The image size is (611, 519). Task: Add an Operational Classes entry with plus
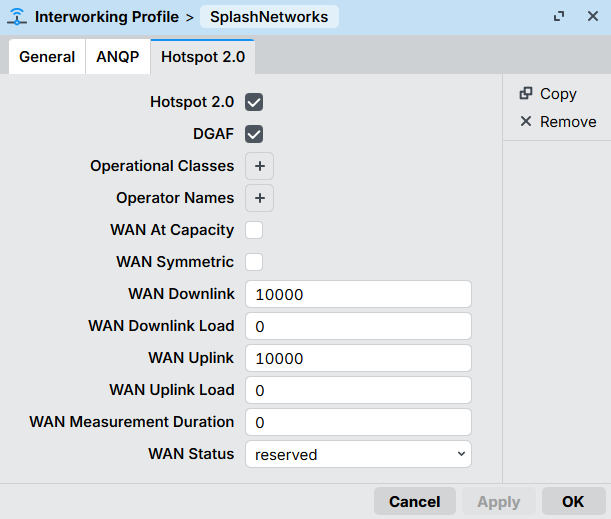pos(259,166)
